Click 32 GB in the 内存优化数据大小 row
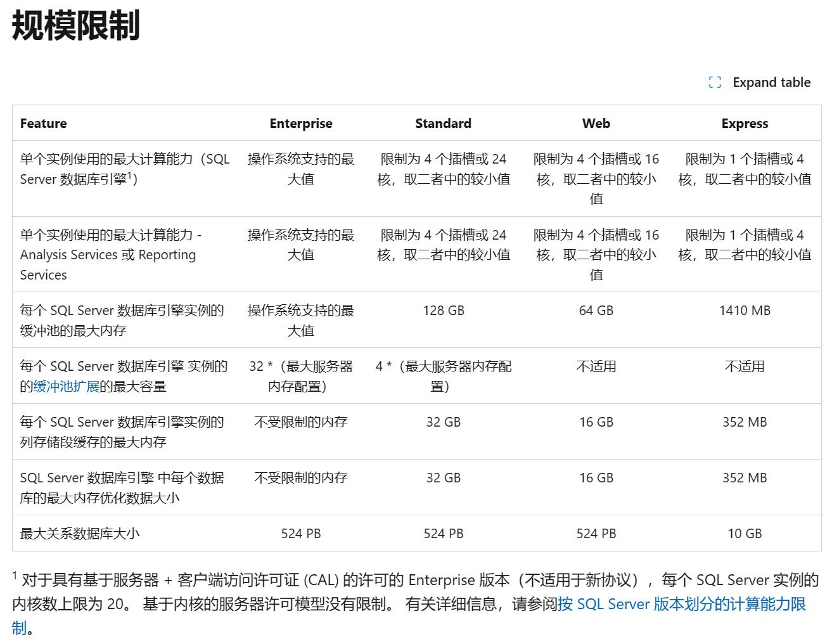The image size is (832, 644). (444, 478)
